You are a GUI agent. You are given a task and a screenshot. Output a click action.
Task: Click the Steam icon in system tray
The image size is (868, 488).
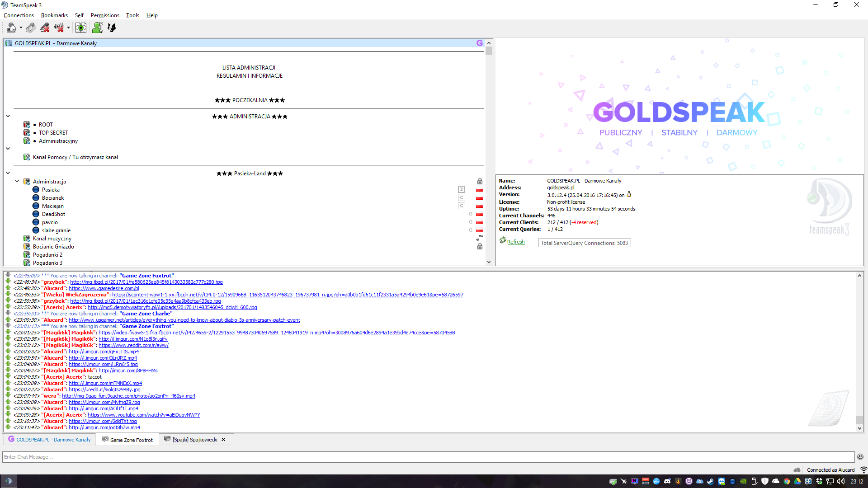point(710,482)
